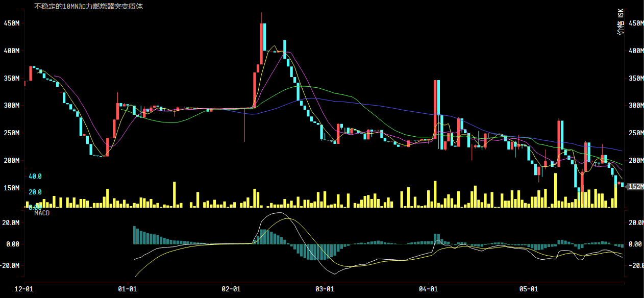The image size is (644, 298).
Task: Click the 300M label on left price axis
Action: tap(11, 106)
